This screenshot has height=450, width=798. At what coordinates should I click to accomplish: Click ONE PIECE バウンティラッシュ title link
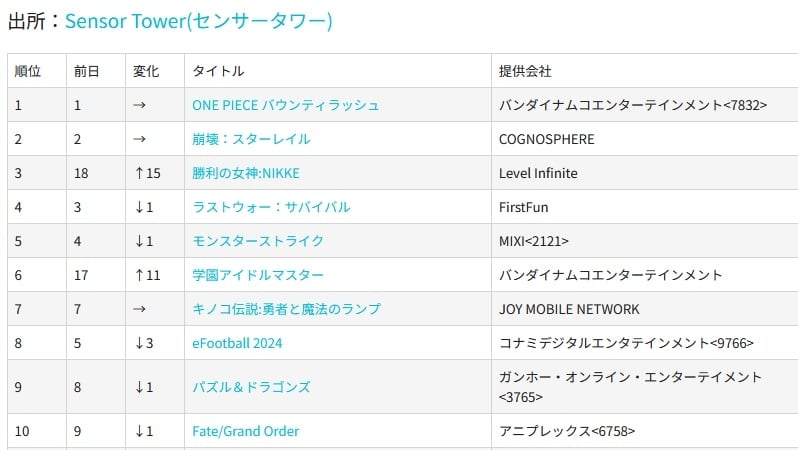[x=285, y=105]
